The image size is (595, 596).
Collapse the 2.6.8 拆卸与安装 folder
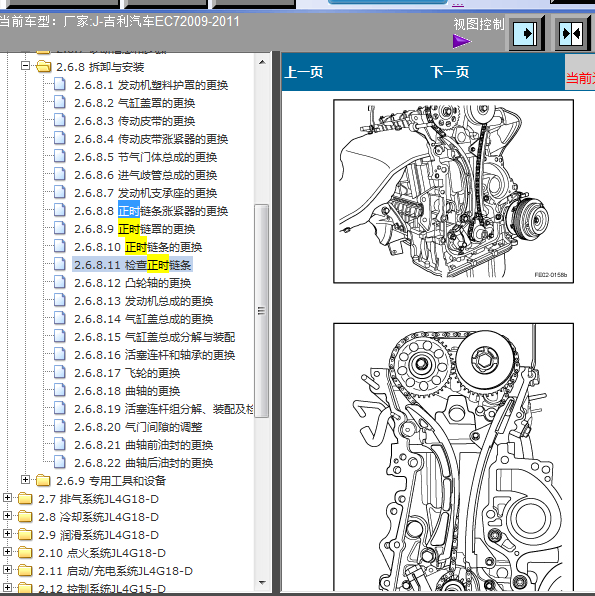(25, 66)
